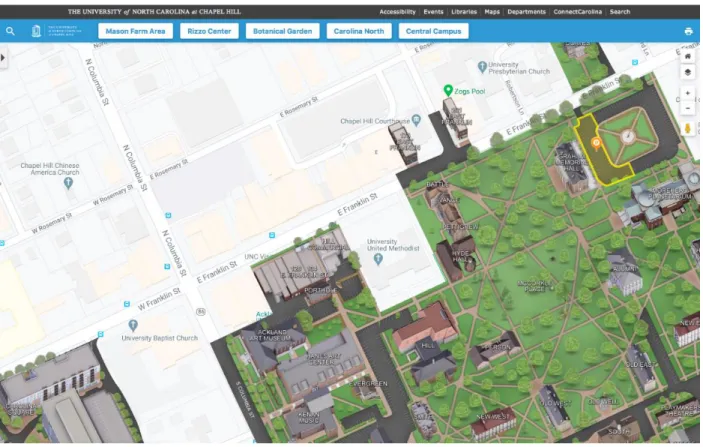Image resolution: width=703 pixels, height=447 pixels.
Task: Click bus stop nearest University Baptist Church
Action: tap(100, 334)
